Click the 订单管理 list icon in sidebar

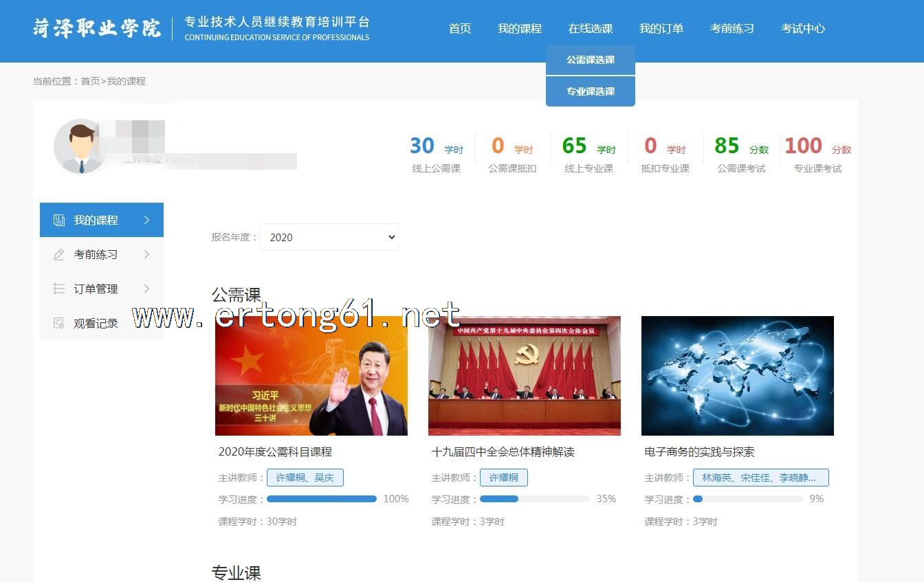pyautogui.click(x=59, y=289)
